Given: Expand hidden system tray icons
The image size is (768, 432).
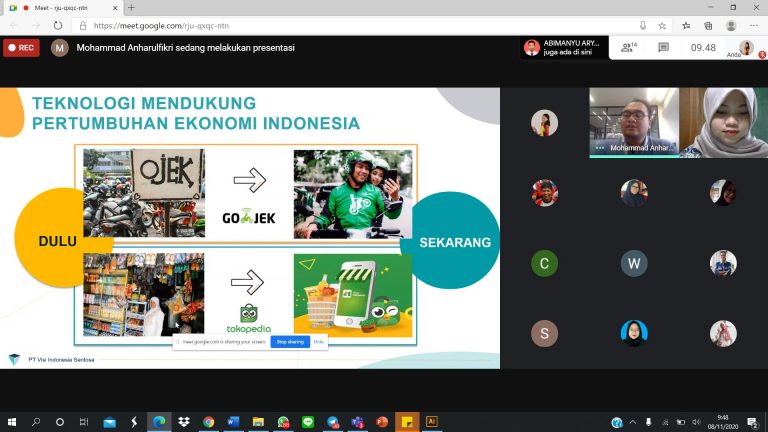Looking at the screenshot, I should (633, 422).
